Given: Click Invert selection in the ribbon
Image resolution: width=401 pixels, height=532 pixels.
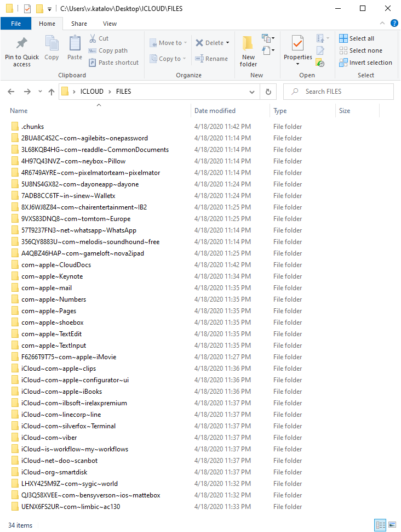Looking at the screenshot, I should point(365,63).
